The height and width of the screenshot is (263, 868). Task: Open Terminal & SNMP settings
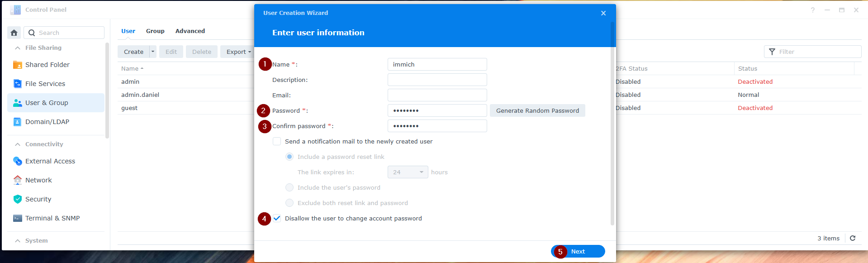click(x=52, y=218)
